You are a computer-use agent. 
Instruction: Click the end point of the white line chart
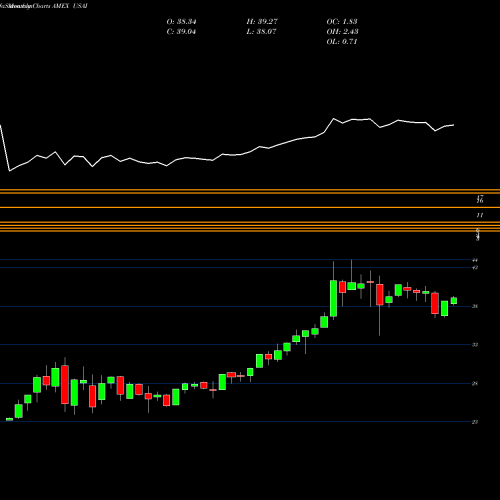click(x=453, y=125)
